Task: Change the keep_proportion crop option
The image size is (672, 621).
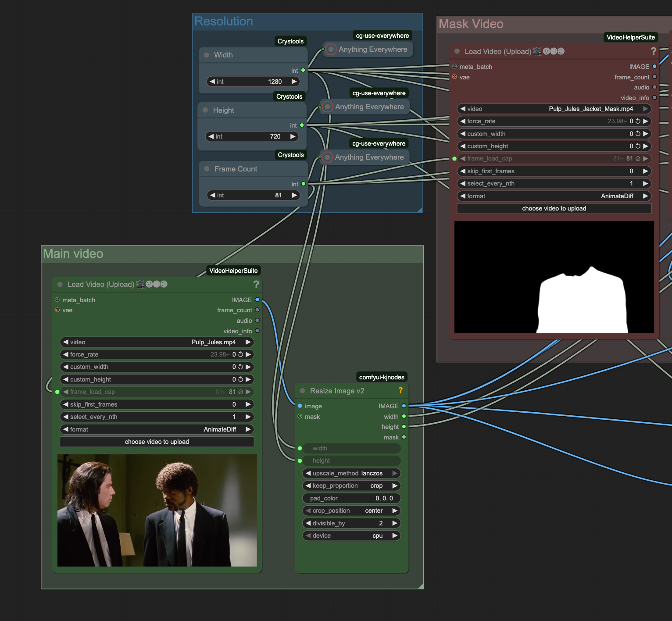Action: [x=351, y=485]
